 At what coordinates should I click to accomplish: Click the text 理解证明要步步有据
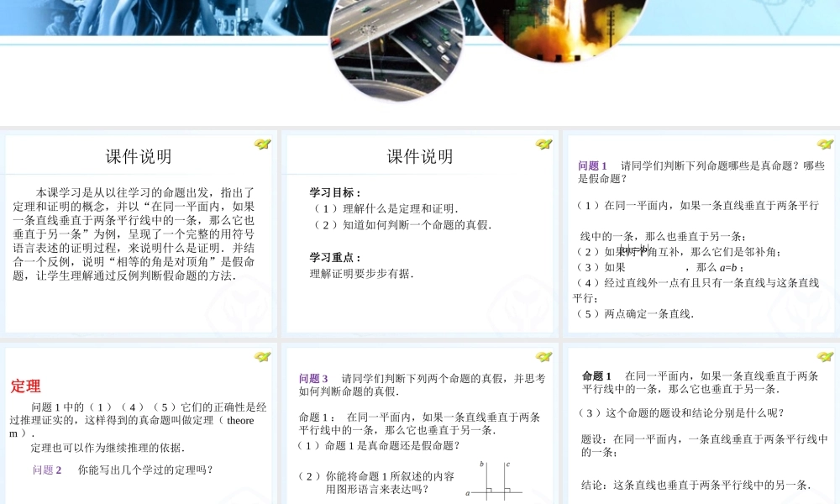click(361, 274)
